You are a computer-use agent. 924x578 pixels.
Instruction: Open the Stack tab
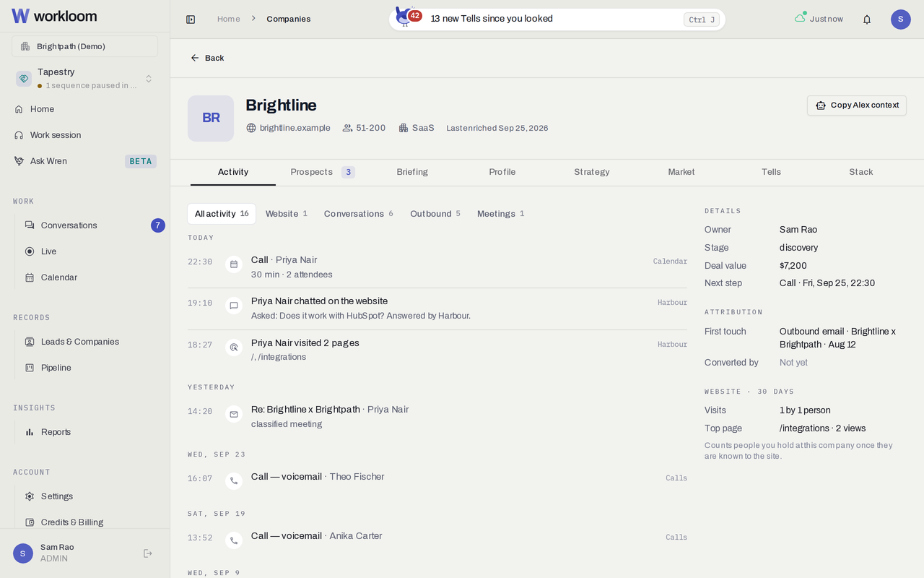click(861, 172)
